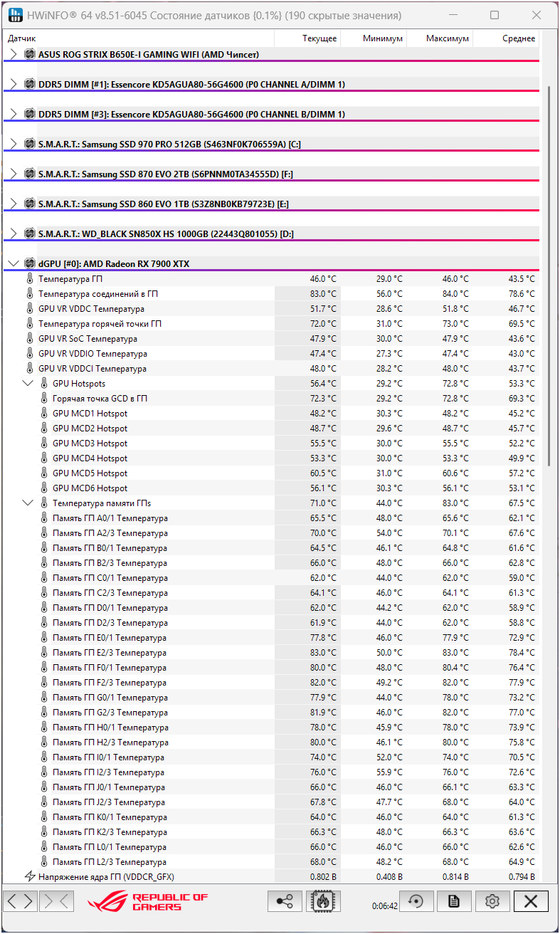Click chip icon of Samsung SSD 970 PRO
560x934 pixels.
pos(30,144)
